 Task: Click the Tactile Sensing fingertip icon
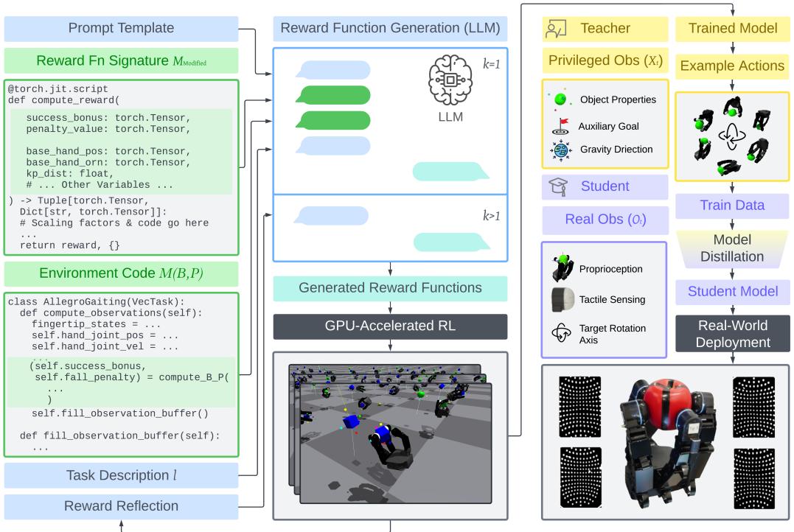click(x=560, y=298)
